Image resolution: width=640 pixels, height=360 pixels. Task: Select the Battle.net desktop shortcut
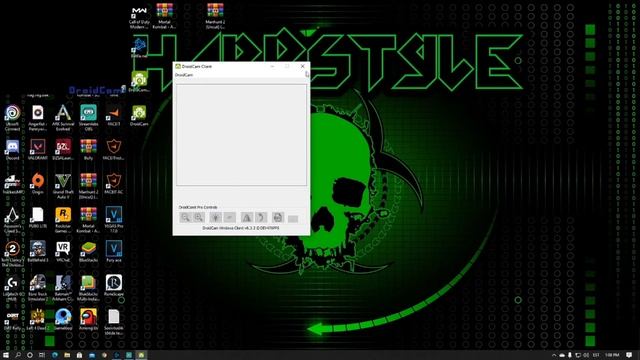pyautogui.click(x=139, y=48)
